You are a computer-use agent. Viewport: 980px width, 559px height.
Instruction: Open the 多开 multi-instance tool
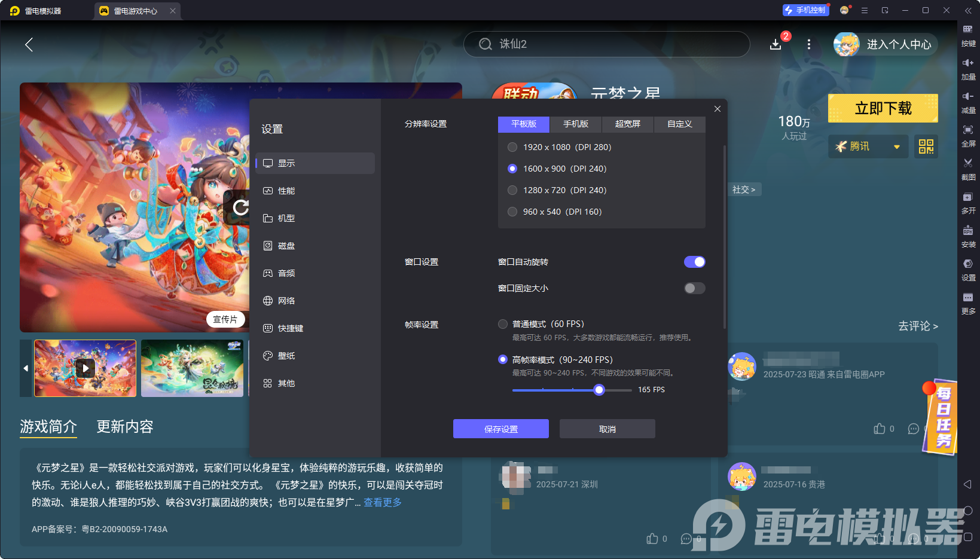968,203
